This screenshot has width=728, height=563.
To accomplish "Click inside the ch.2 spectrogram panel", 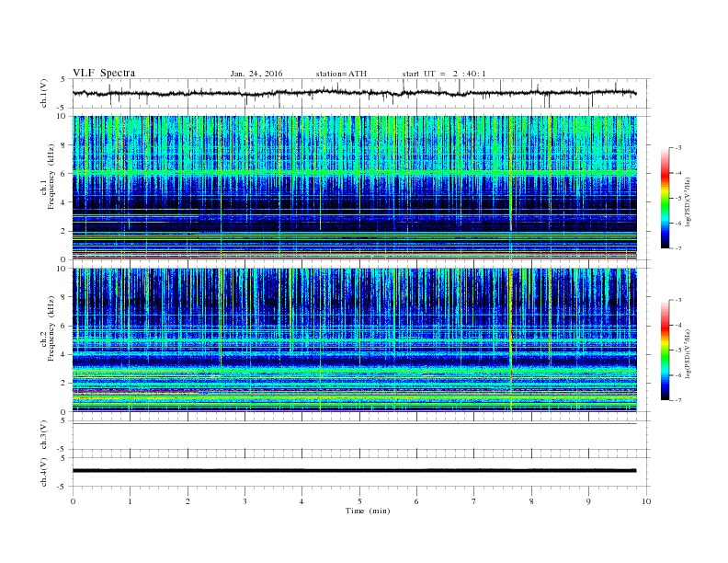I will point(355,340).
